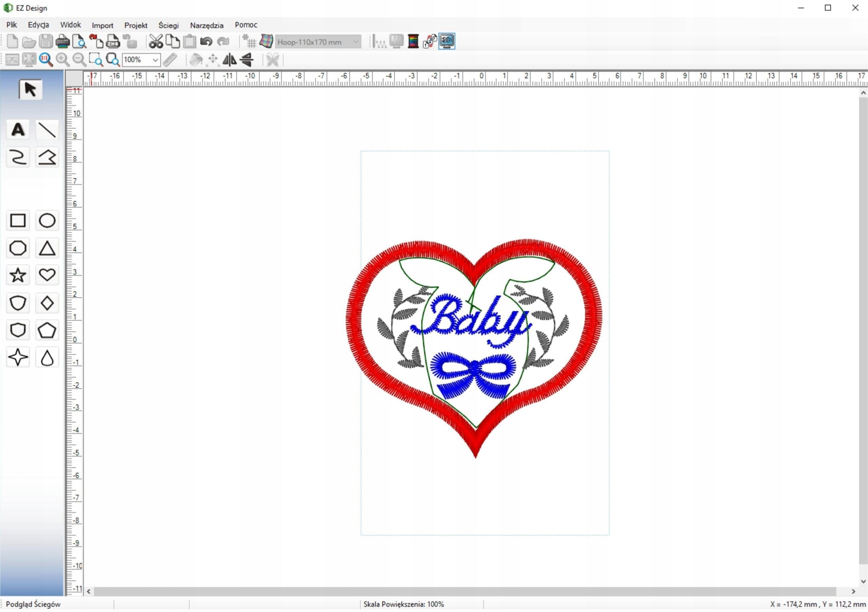Click the vertical scrollbar down arrow
The height and width of the screenshot is (612, 868).
(863, 582)
